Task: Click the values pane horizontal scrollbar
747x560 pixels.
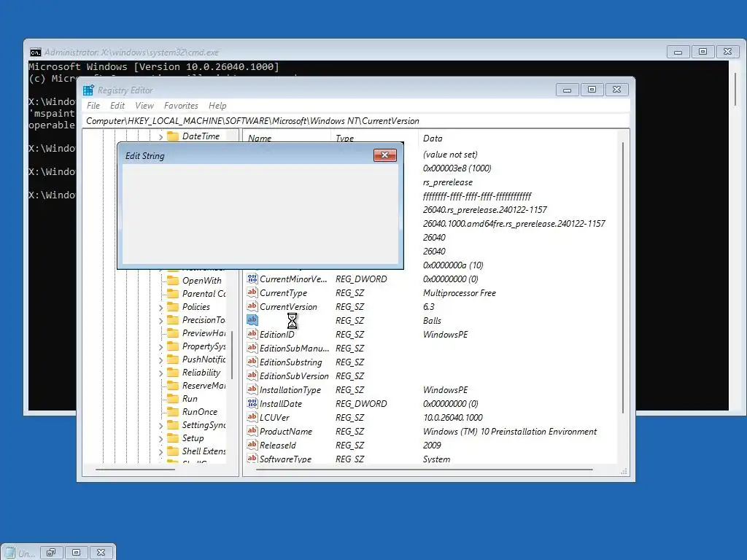Action: click(x=424, y=470)
